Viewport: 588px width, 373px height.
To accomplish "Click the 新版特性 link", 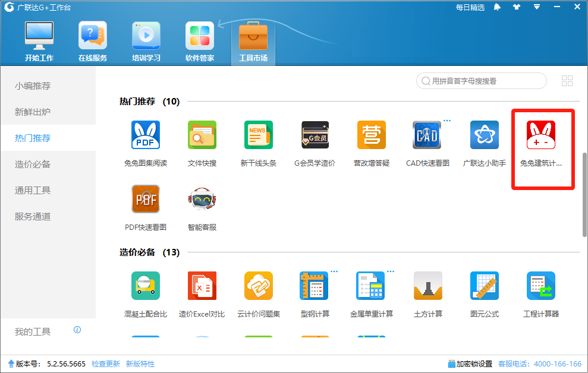I will 140,363.
